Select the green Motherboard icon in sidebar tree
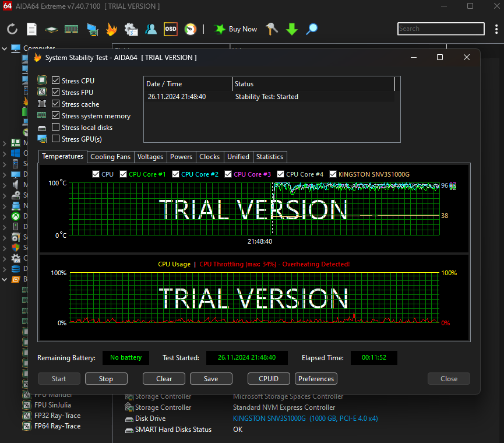 point(16,142)
